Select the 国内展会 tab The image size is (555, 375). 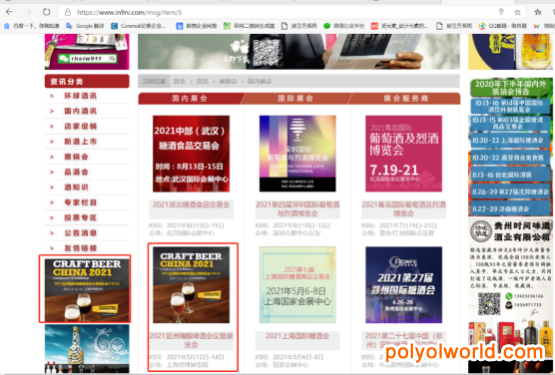[x=190, y=98]
